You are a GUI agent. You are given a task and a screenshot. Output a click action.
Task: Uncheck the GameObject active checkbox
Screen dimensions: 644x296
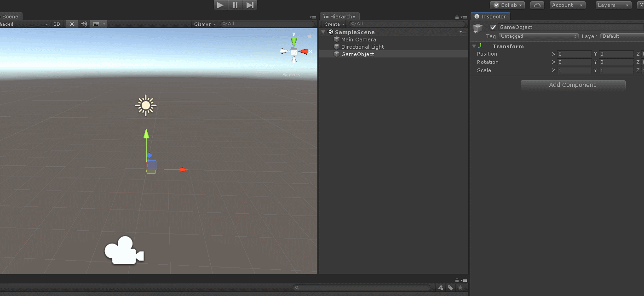(493, 27)
